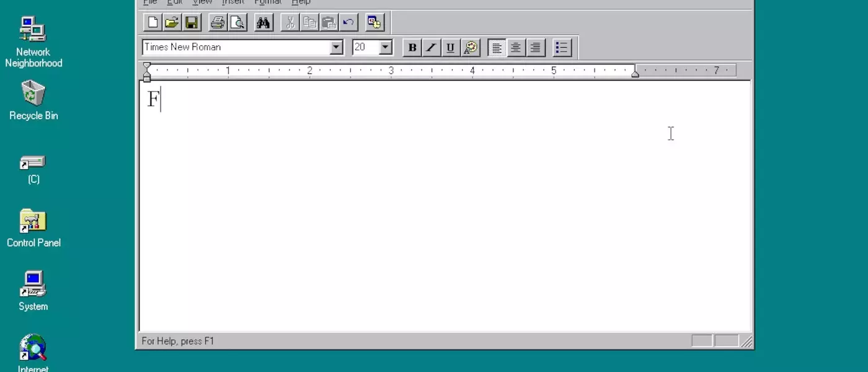Toggle Bold formatting
Screen dimensions: 868x372
pyautogui.click(x=412, y=48)
